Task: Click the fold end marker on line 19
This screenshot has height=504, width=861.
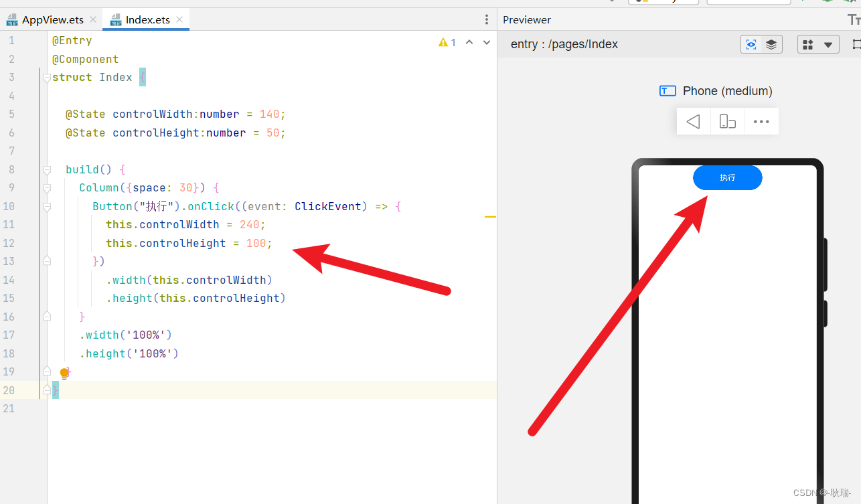Action: coord(47,371)
